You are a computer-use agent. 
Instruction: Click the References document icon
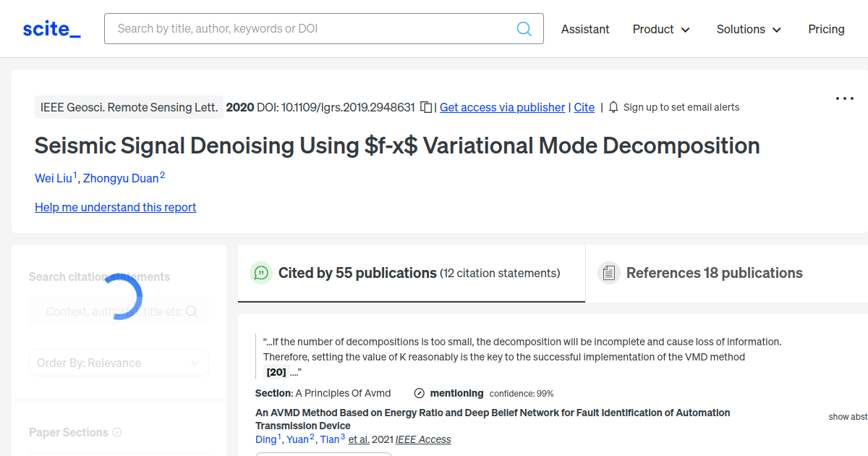coord(608,273)
